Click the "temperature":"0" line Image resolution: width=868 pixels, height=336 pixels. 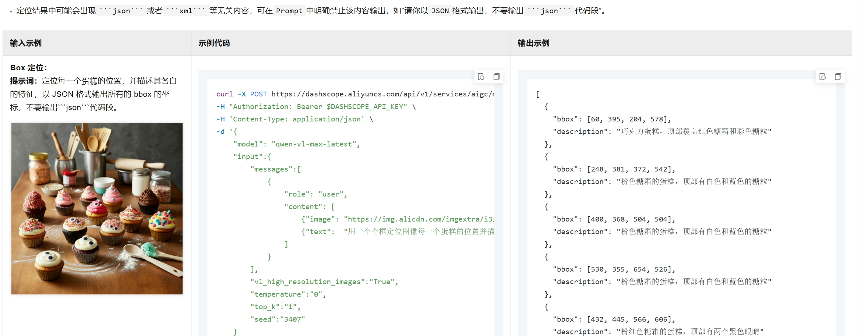click(288, 294)
